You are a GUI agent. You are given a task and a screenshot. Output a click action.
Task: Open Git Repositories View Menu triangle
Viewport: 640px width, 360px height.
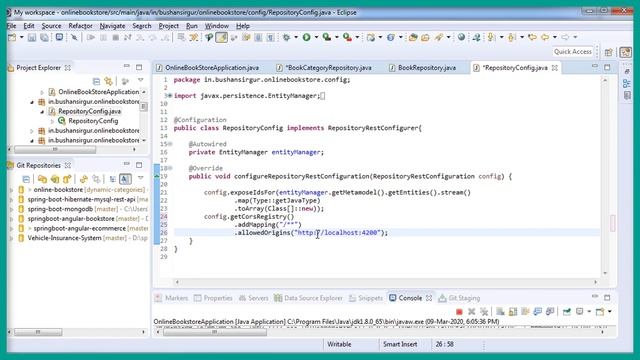point(140,178)
